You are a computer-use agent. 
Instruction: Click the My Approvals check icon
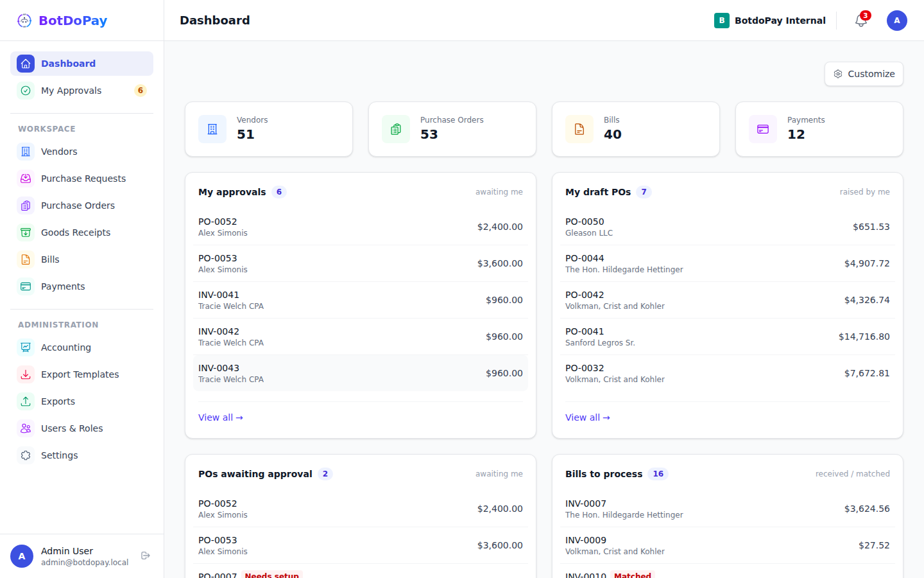26,91
